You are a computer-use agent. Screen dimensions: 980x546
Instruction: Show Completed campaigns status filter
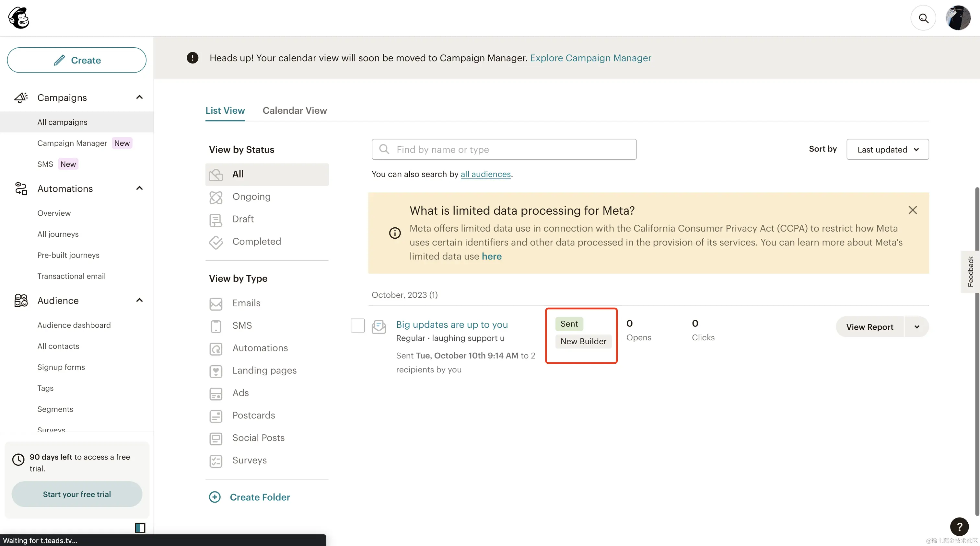coord(256,242)
